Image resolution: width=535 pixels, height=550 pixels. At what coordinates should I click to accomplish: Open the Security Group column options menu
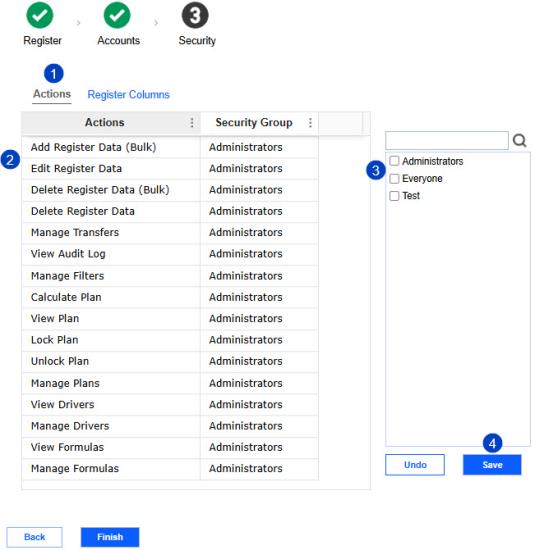click(x=310, y=122)
